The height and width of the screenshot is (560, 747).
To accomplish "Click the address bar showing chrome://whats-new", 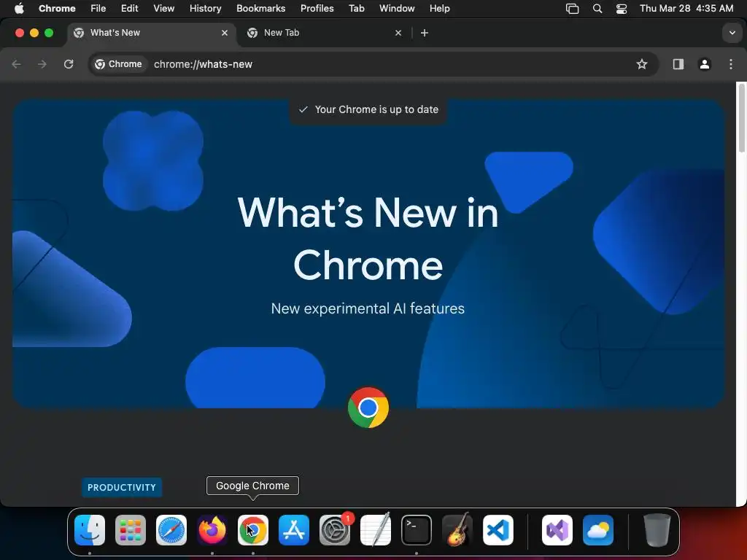I will coord(374,64).
